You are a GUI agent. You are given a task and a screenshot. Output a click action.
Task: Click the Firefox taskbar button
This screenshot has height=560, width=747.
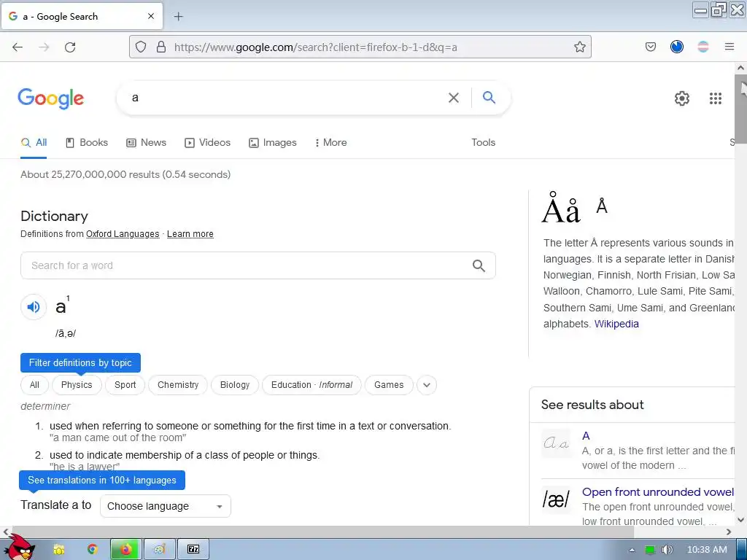[x=125, y=549]
